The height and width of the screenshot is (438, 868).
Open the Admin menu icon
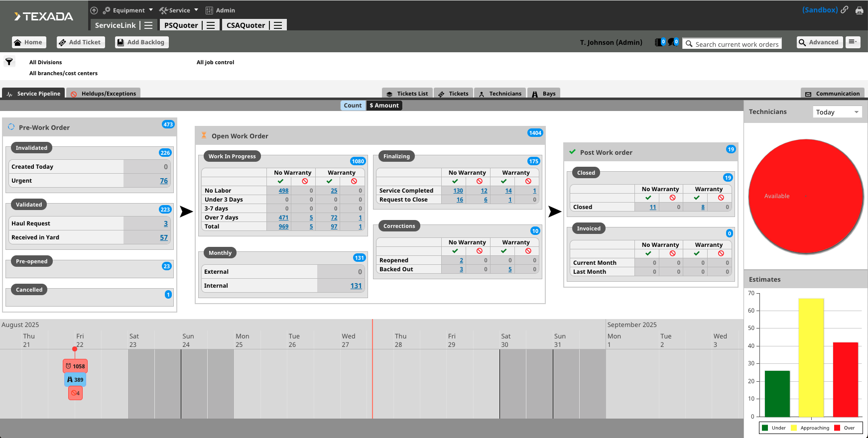click(x=209, y=10)
